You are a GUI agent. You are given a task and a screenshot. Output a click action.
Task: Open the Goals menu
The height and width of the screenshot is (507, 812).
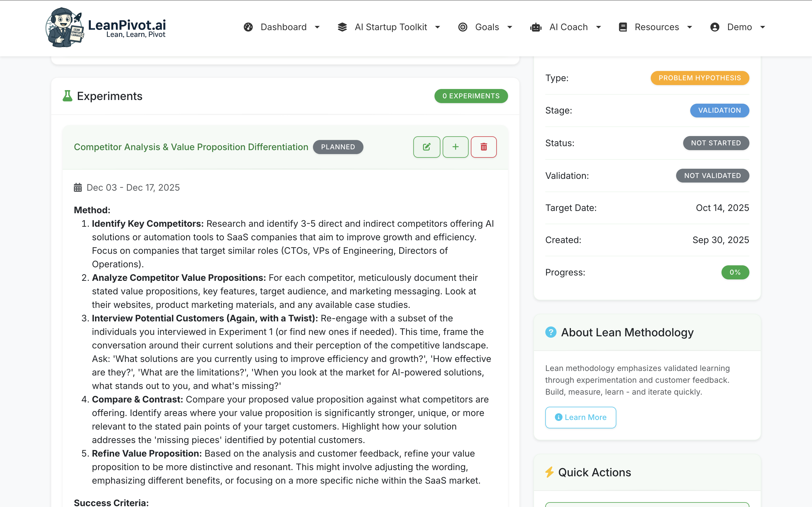click(487, 27)
